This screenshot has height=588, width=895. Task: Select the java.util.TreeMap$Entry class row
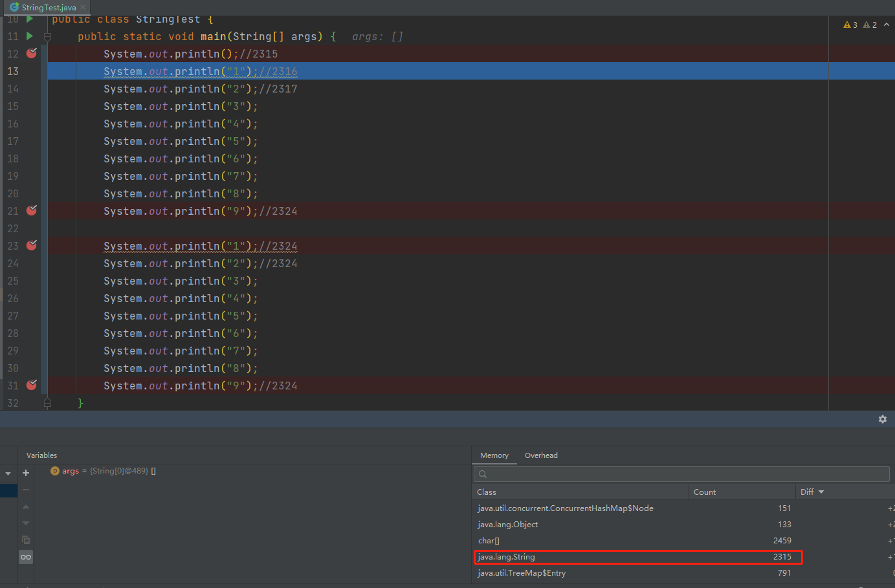click(683, 573)
